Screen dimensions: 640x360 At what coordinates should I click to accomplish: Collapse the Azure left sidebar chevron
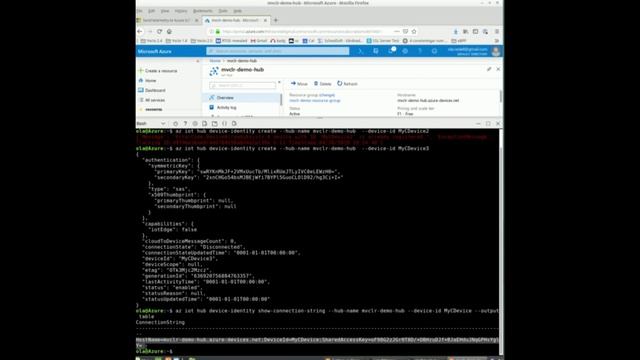[198, 61]
